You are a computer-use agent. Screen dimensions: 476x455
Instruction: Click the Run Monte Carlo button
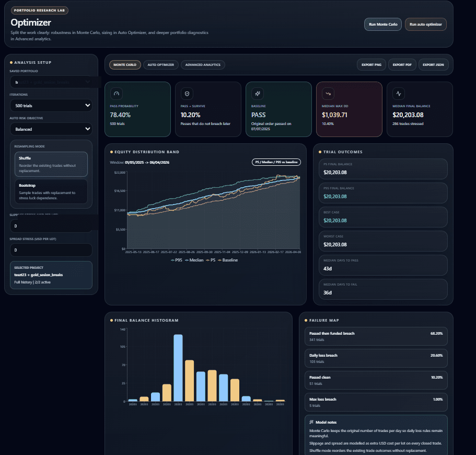[x=383, y=24]
